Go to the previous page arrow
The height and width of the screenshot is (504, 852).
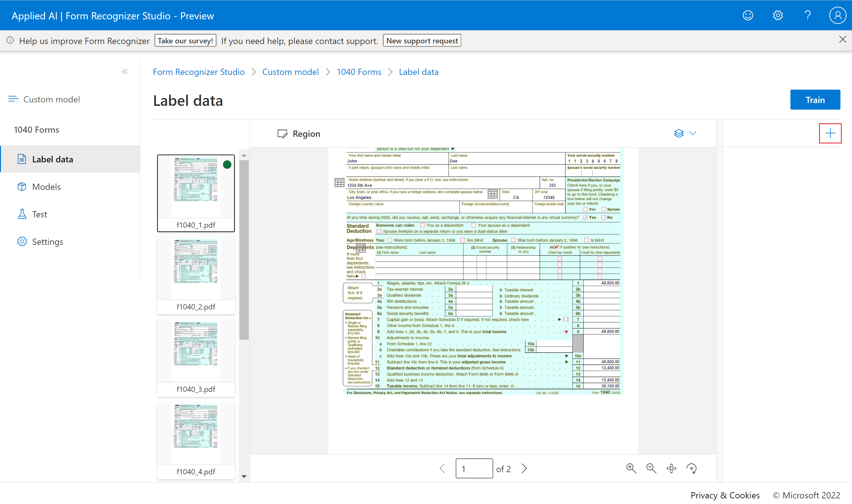(x=442, y=468)
